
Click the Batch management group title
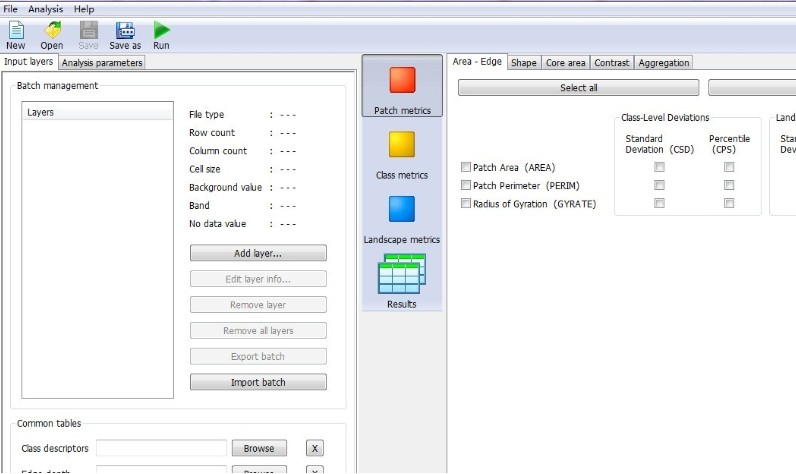pos(57,86)
